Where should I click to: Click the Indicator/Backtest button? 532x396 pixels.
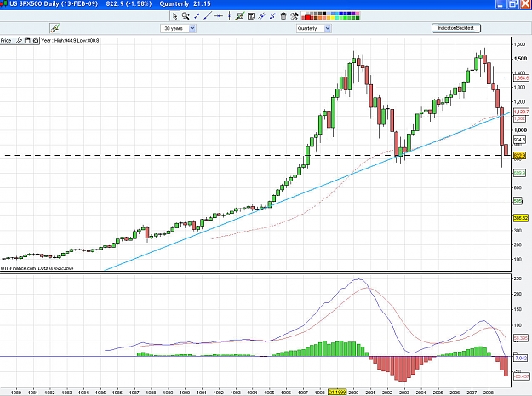tap(456, 28)
